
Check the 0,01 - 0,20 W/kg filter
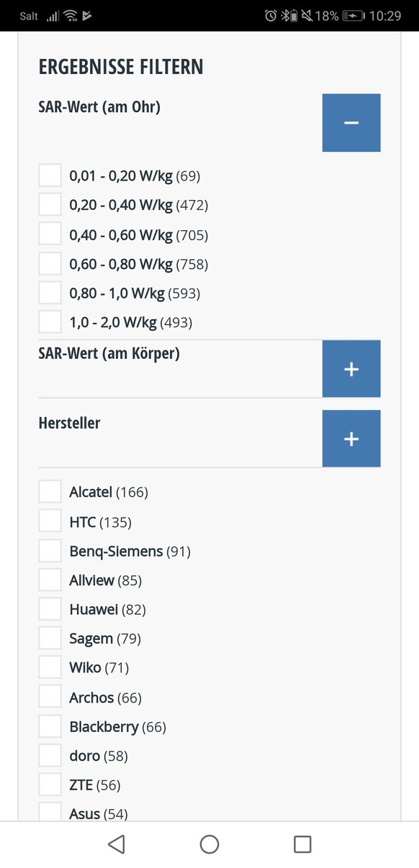(50, 175)
